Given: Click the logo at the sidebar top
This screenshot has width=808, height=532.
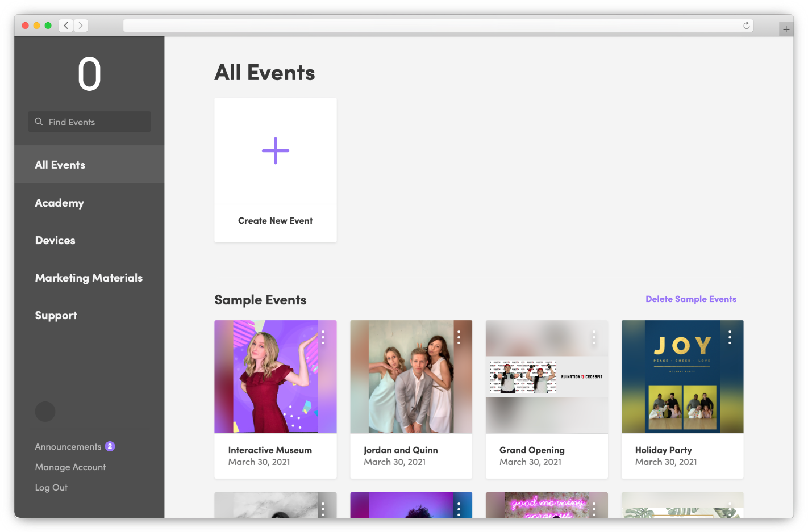Looking at the screenshot, I should point(90,74).
